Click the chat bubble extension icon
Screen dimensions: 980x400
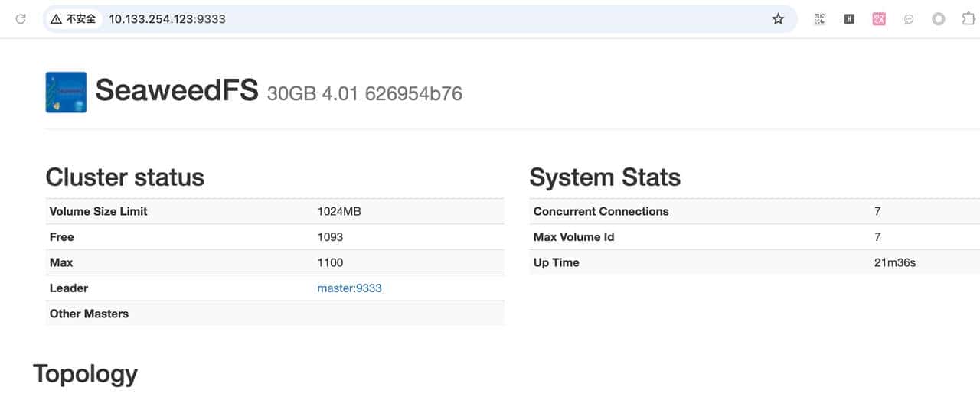tap(909, 19)
